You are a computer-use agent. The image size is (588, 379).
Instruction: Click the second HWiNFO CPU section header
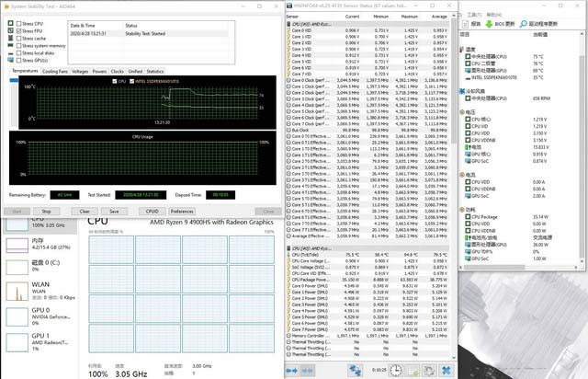coord(367,248)
